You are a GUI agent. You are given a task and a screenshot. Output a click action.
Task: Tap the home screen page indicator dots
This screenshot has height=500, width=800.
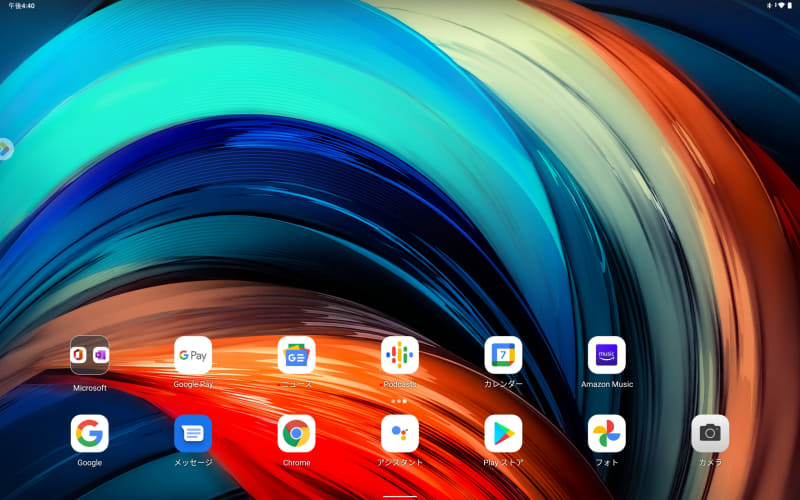click(x=399, y=402)
